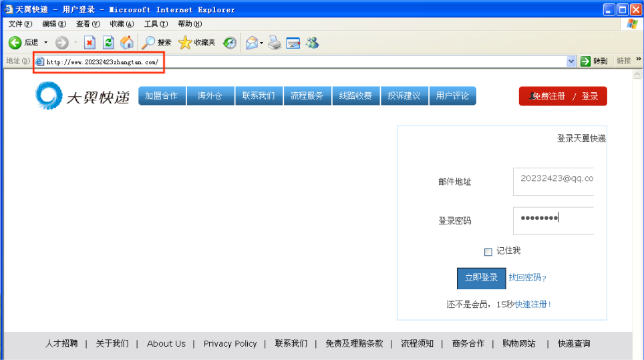The width and height of the screenshot is (644, 360).
Task: Click the 邮件地址 email input field
Action: coord(553,182)
